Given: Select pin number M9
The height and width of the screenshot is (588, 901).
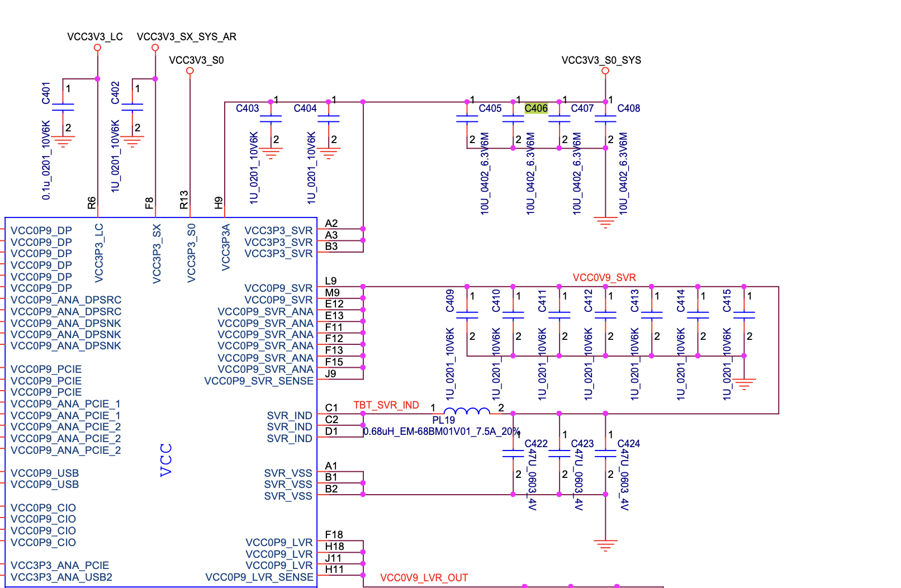Looking at the screenshot, I should pos(332,293).
